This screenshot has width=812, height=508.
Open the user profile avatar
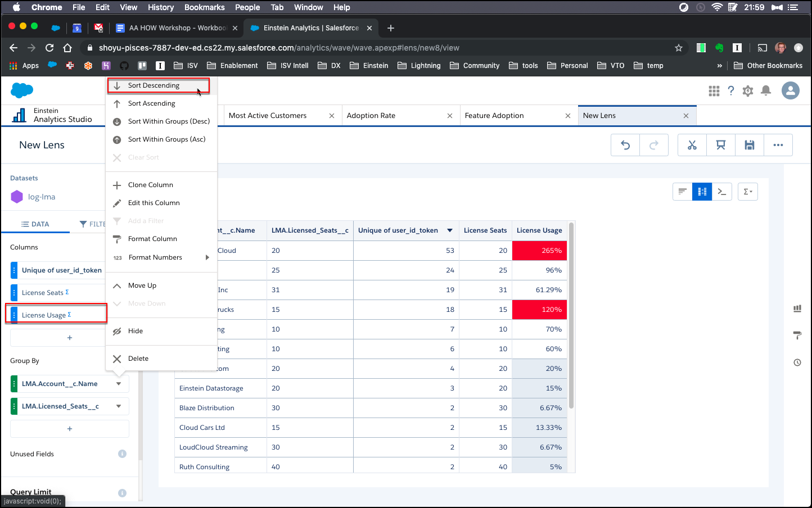tap(791, 90)
